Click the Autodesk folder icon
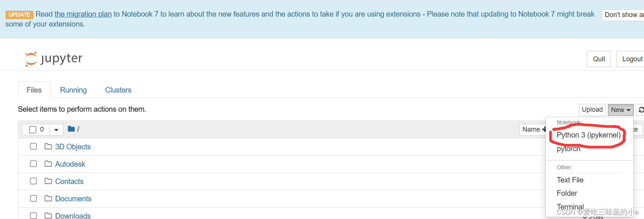 tap(48, 164)
